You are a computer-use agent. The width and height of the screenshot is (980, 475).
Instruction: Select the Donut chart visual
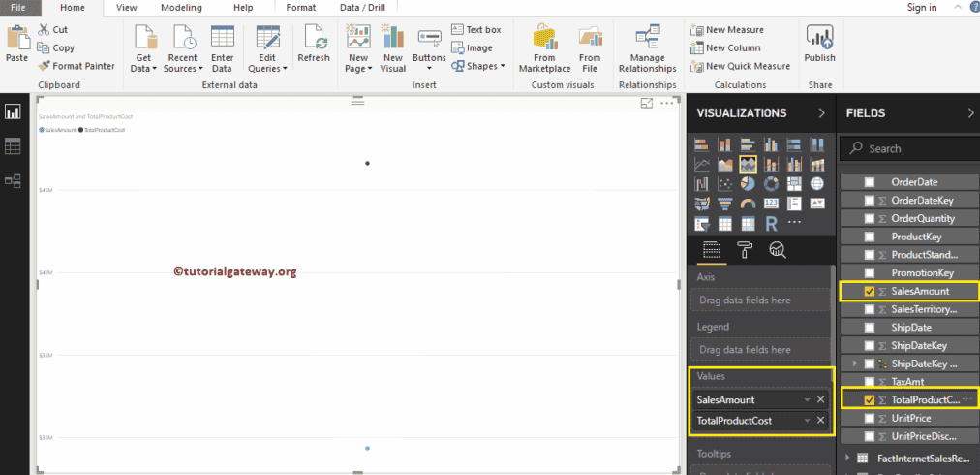click(x=771, y=183)
